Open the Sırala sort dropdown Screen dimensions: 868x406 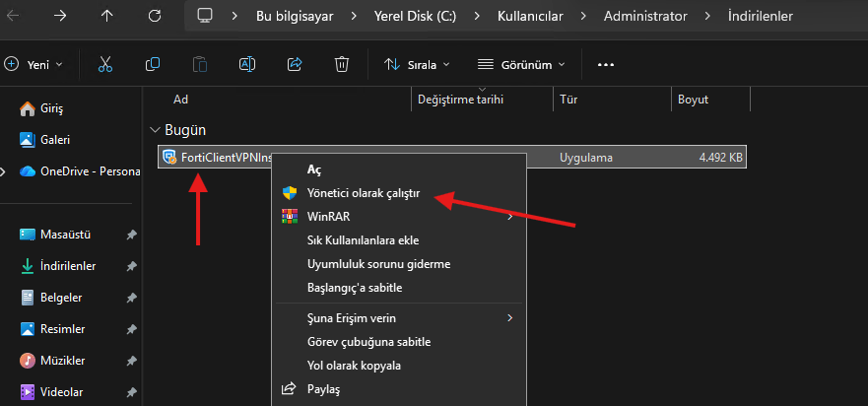pos(417,65)
